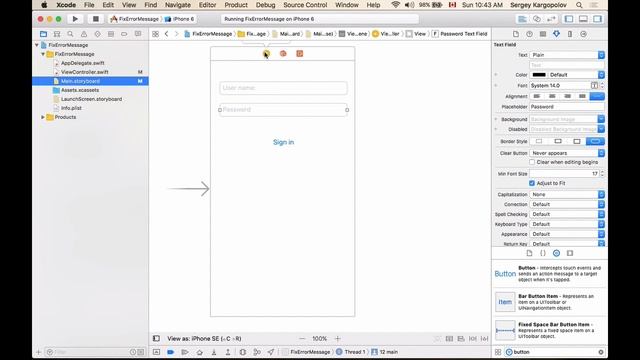Click the black text color swatch
This screenshot has height=360, width=640.
tap(539, 75)
